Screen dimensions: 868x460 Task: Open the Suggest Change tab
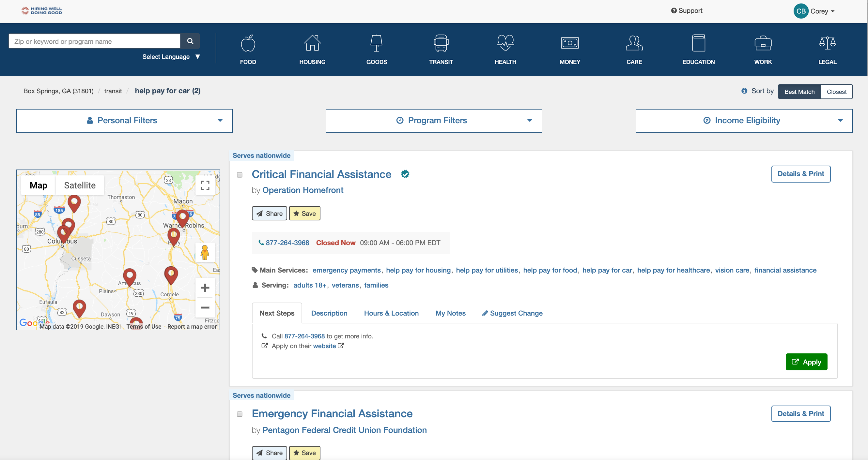pyautogui.click(x=513, y=313)
